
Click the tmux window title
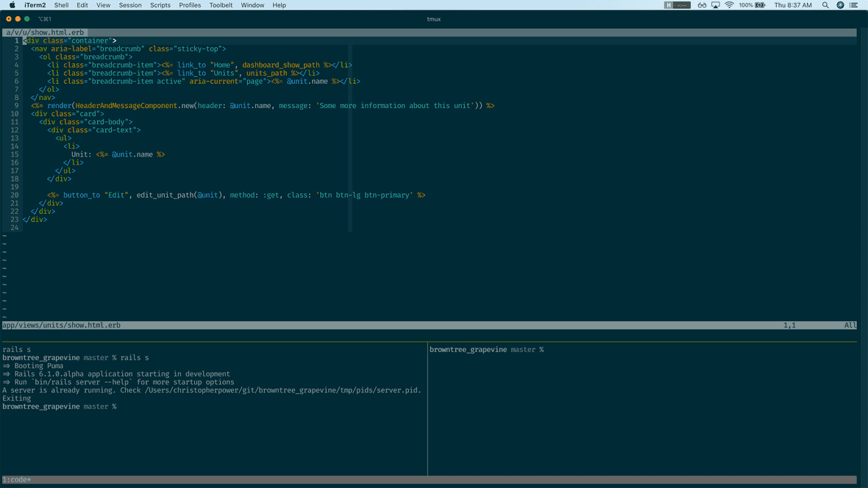(434, 19)
